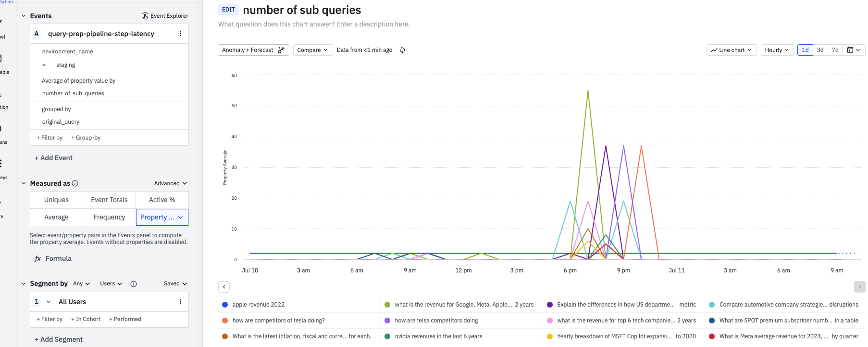
Task: Click the Measured as info icon
Action: [x=75, y=183]
